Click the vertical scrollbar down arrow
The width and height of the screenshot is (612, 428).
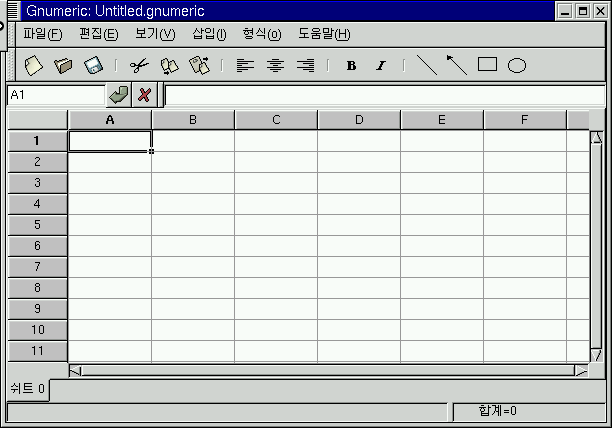596,355
